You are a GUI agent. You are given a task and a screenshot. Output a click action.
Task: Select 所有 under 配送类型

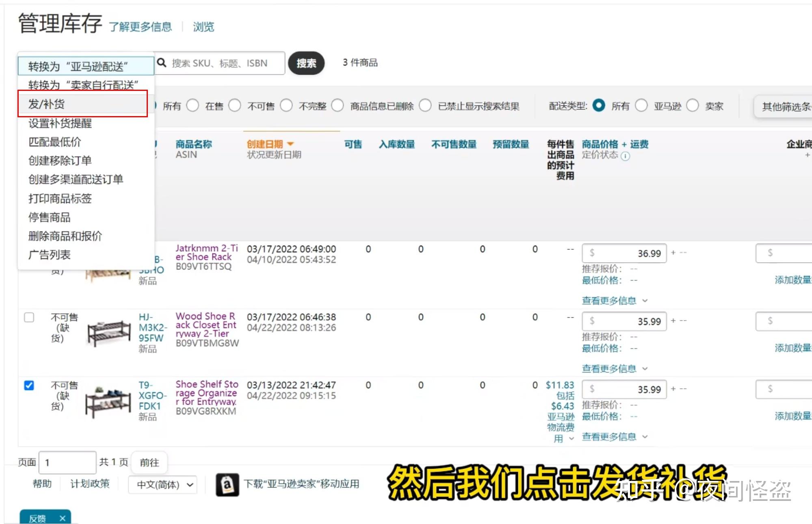[599, 106]
